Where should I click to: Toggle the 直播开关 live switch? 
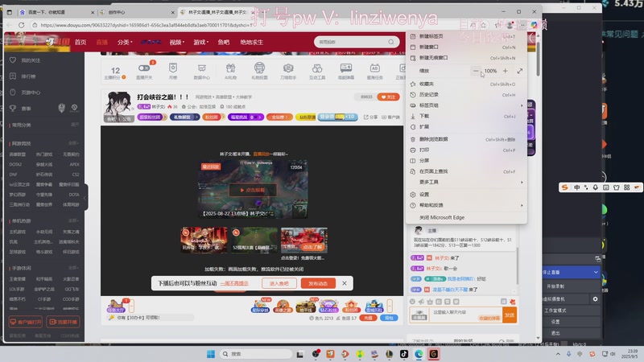144,68
